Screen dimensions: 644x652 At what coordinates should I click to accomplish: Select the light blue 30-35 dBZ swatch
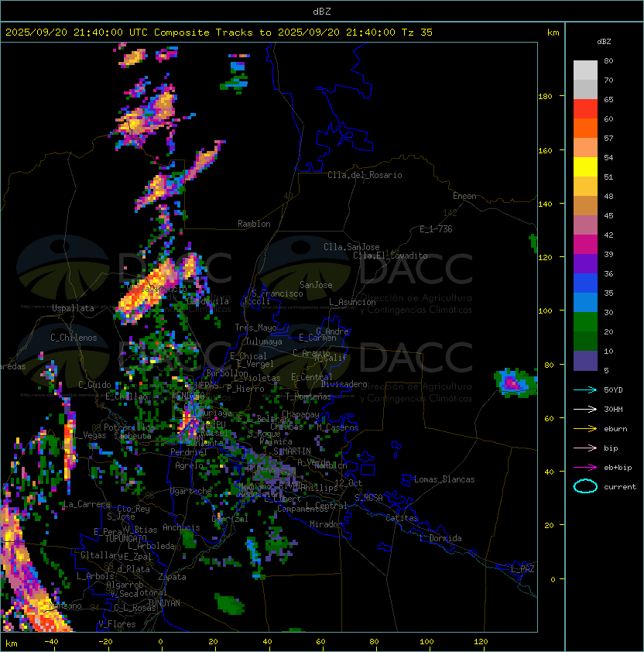(x=585, y=303)
